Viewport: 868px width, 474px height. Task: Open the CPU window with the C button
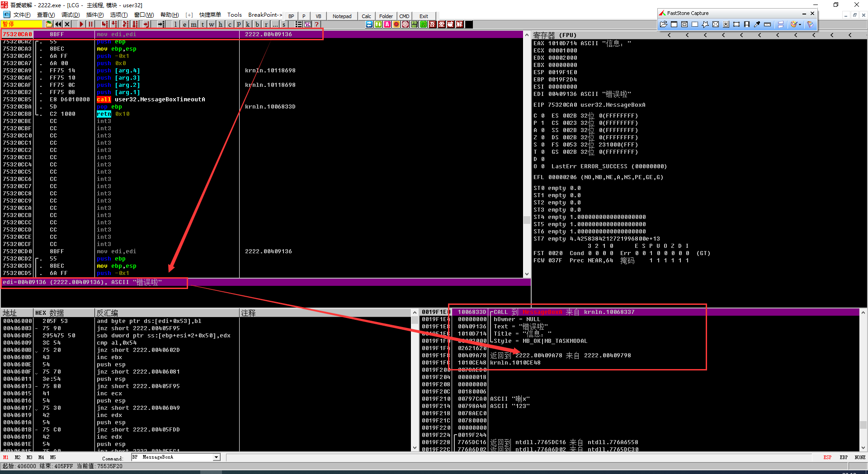pos(230,24)
